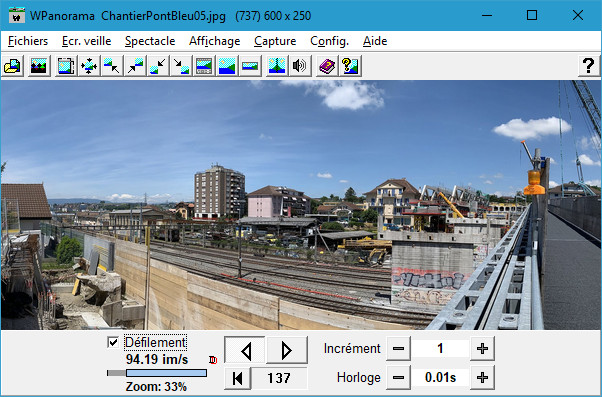
Task: Click the arrow pointing to the upper-right icon
Action: (x=135, y=66)
